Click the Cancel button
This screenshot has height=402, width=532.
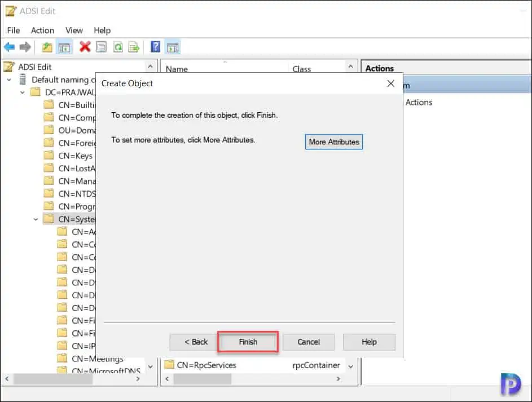[x=309, y=342]
